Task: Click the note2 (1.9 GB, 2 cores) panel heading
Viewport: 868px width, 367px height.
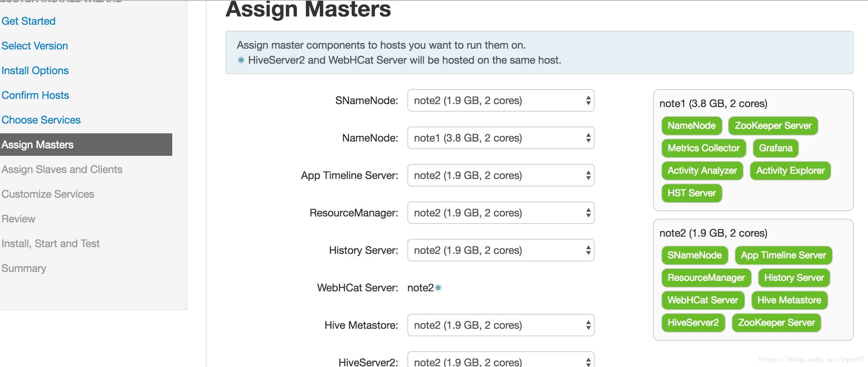Action: coord(713,233)
